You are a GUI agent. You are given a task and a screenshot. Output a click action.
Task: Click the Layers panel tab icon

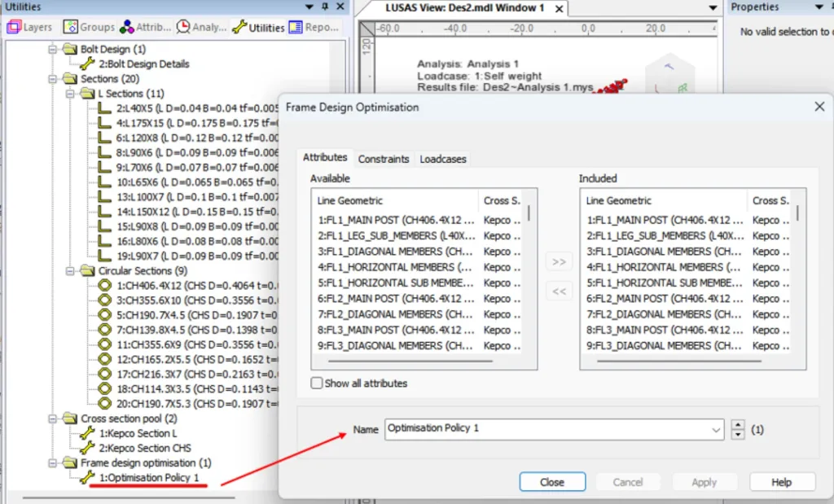(13, 27)
